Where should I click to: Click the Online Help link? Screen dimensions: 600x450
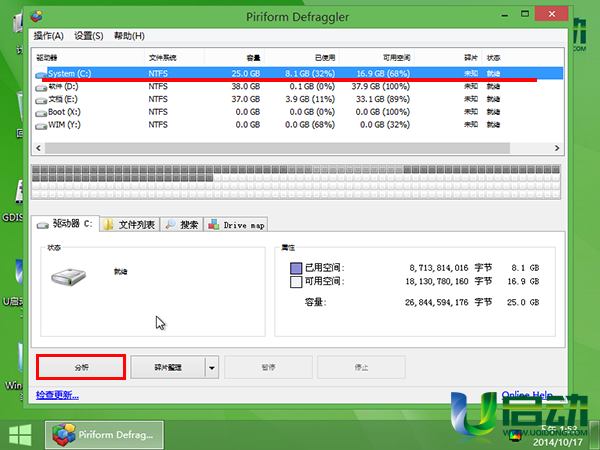point(527,394)
